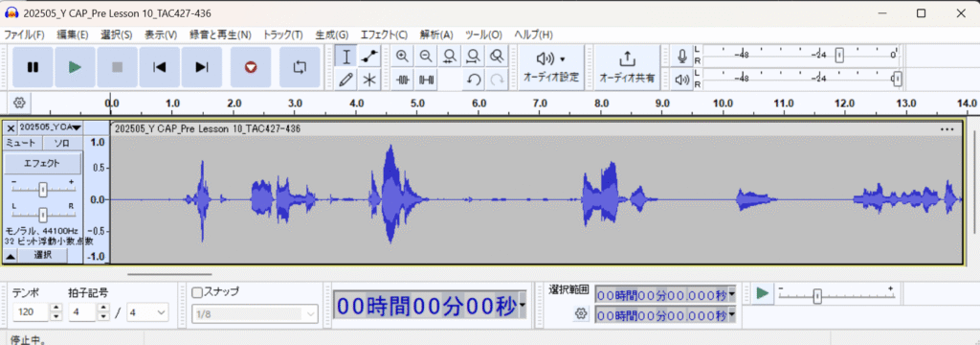980x345 pixels.
Task: Enable the スナップ checkbox
Action: tap(197, 291)
